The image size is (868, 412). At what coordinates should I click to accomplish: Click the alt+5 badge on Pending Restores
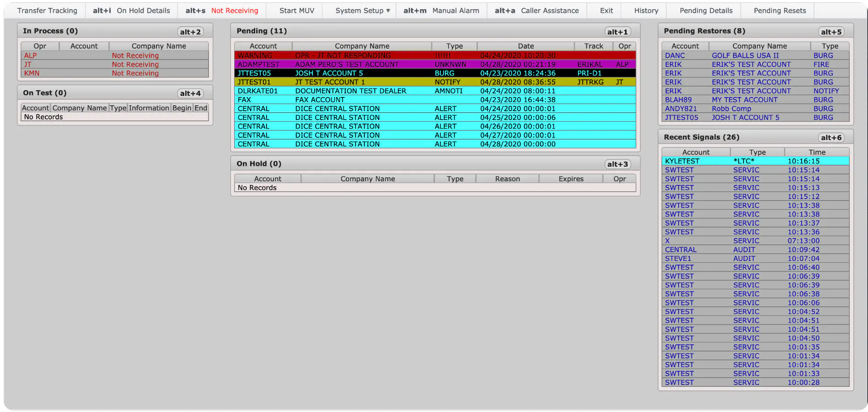pyautogui.click(x=831, y=32)
